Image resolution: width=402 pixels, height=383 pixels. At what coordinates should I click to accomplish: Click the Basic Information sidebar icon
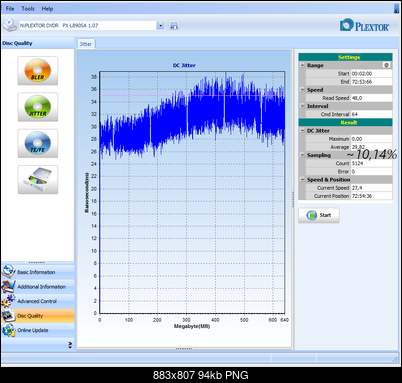point(8,272)
